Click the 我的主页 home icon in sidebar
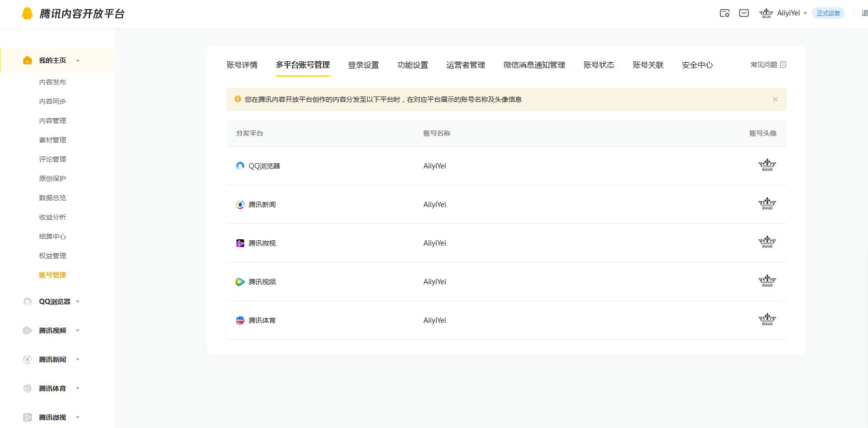 tap(28, 60)
